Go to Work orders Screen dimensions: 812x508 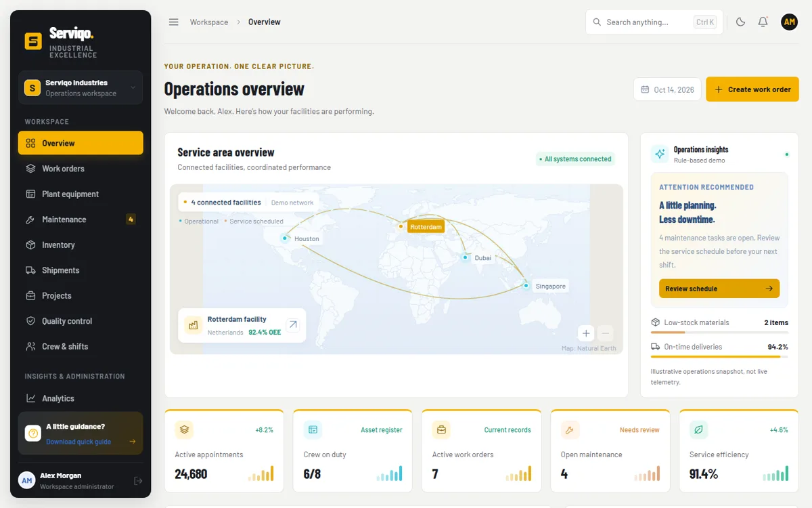click(x=81, y=169)
